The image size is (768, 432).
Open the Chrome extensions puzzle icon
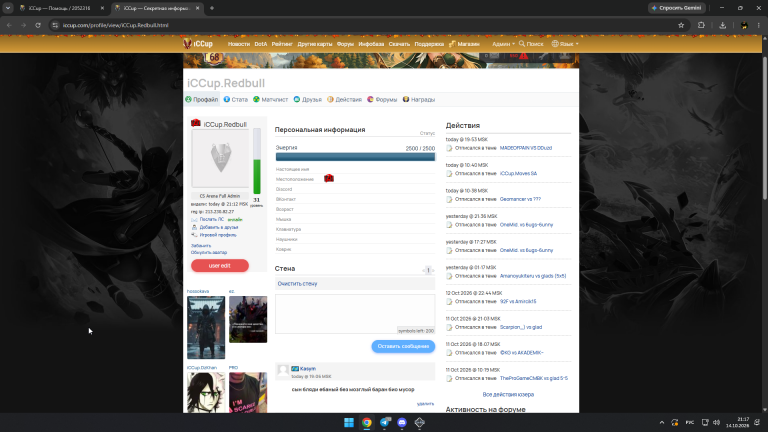click(x=701, y=25)
